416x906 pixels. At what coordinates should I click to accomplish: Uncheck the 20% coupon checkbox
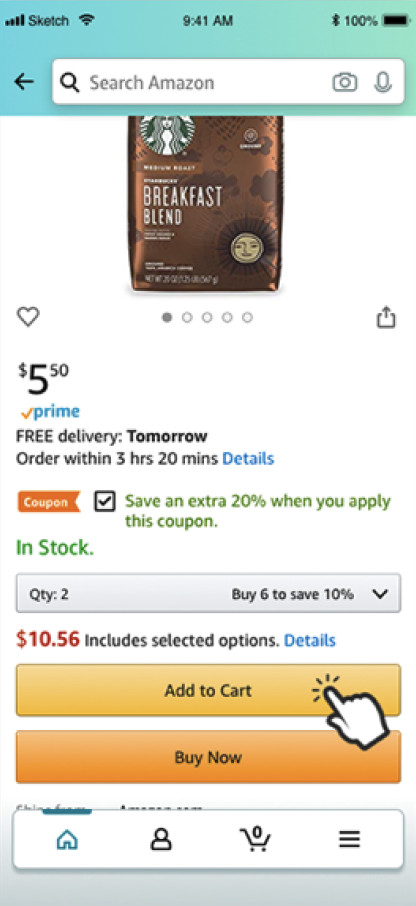point(105,502)
